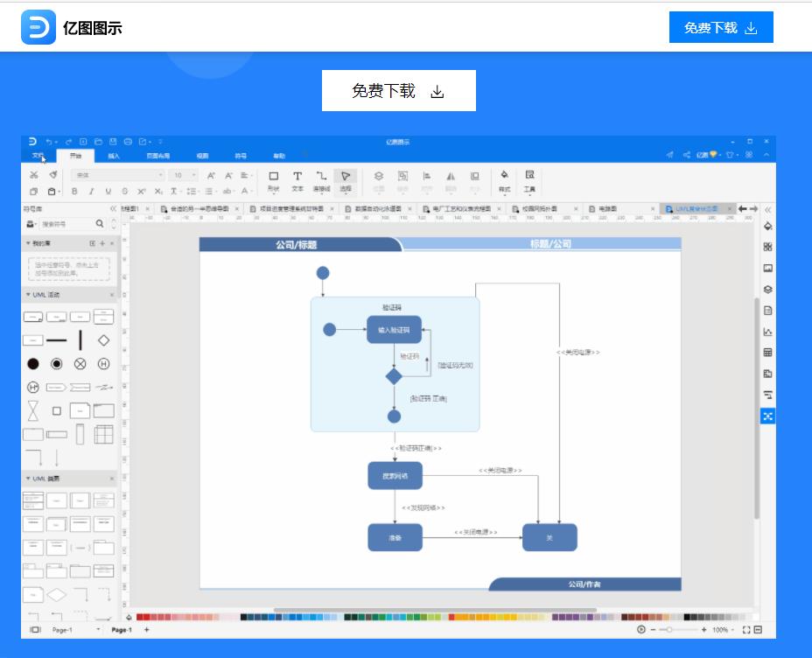Screen dimensions: 812x658
Task: Activate the Format Painter brush icon
Action: 53,175
